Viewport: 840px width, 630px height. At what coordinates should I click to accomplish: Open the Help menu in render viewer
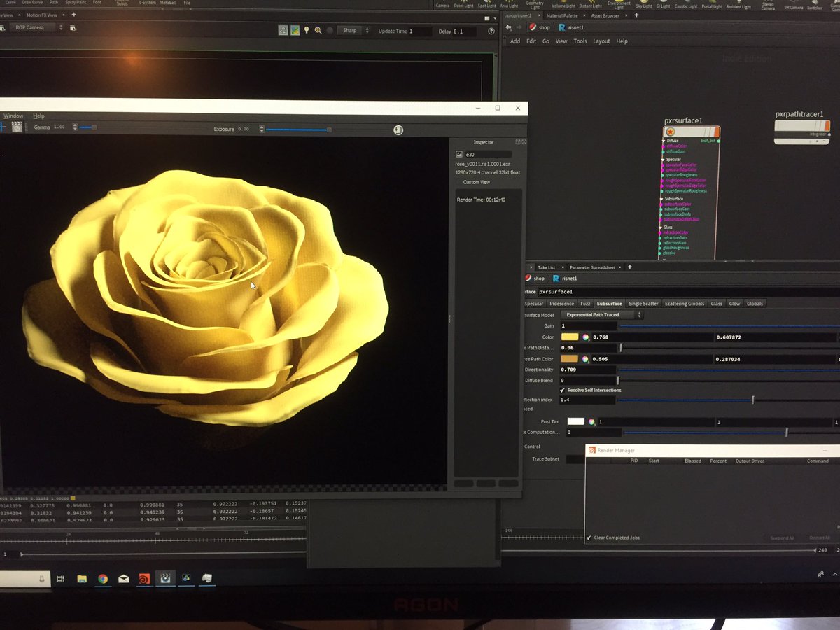pyautogui.click(x=38, y=116)
